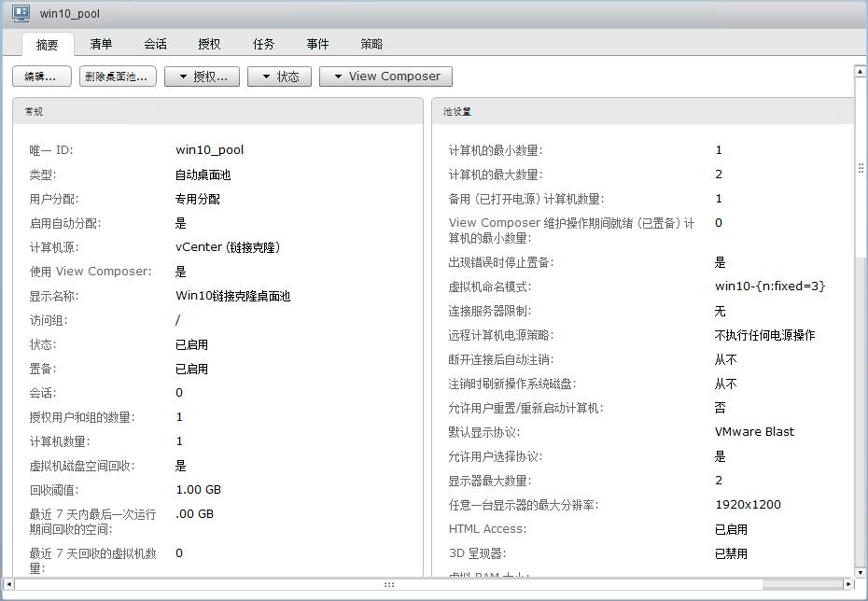
Task: Select the 策略 tab
Action: [x=370, y=43]
